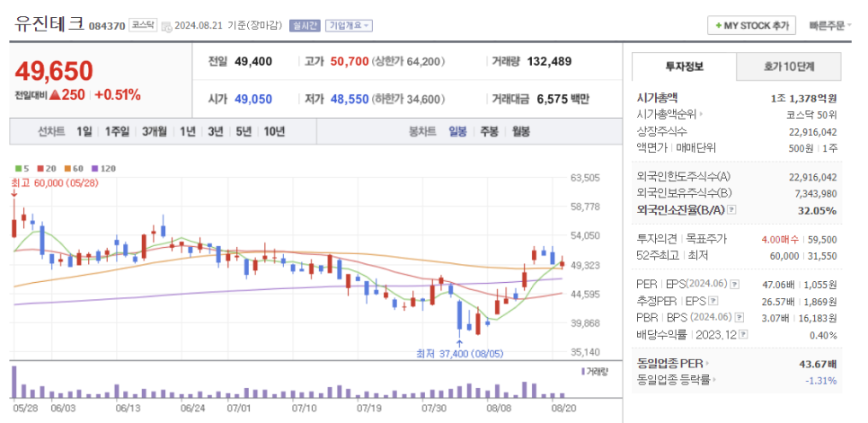The image size is (868, 423).
Task: Select the 3개월 line chart period
Action: click(155, 131)
